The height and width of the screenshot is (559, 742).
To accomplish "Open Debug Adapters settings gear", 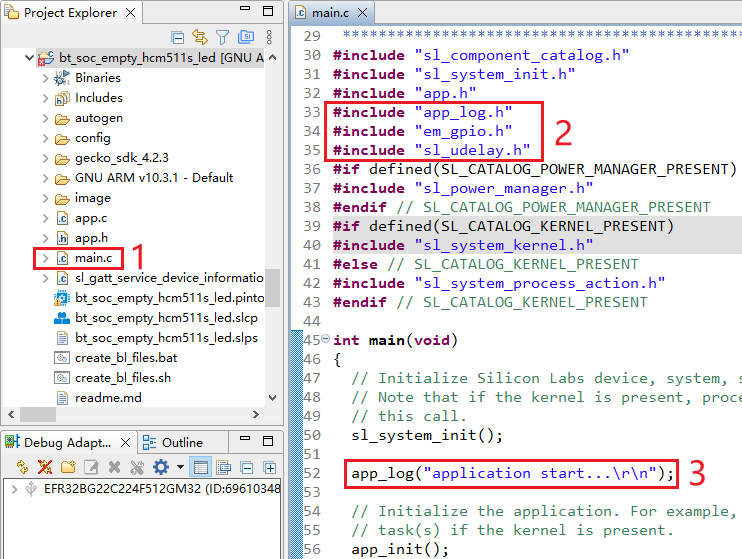I will tap(160, 467).
